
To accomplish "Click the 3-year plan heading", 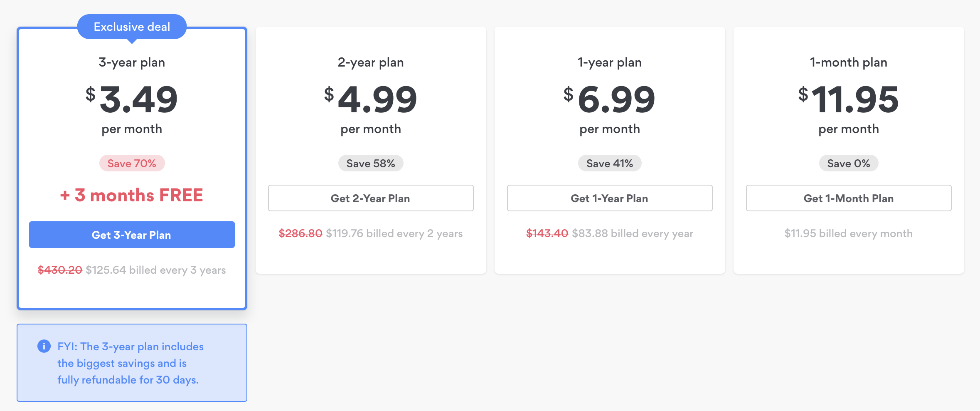I will click(132, 62).
